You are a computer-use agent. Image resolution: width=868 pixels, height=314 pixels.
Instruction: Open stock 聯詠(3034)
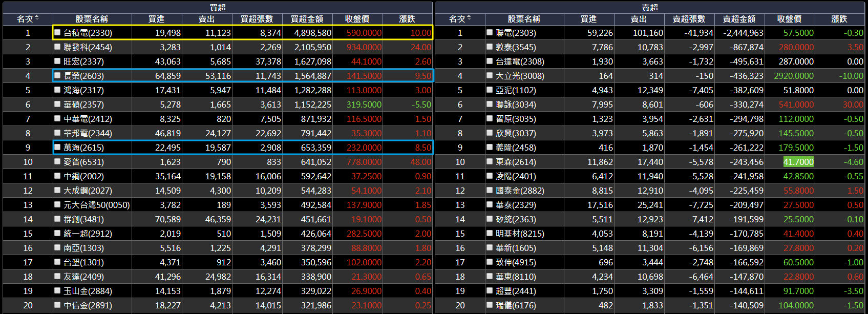516,104
